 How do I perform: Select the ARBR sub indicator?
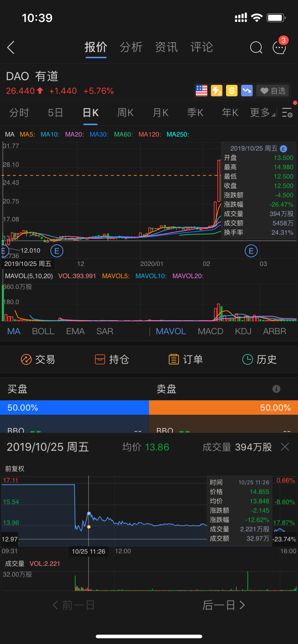click(x=275, y=331)
